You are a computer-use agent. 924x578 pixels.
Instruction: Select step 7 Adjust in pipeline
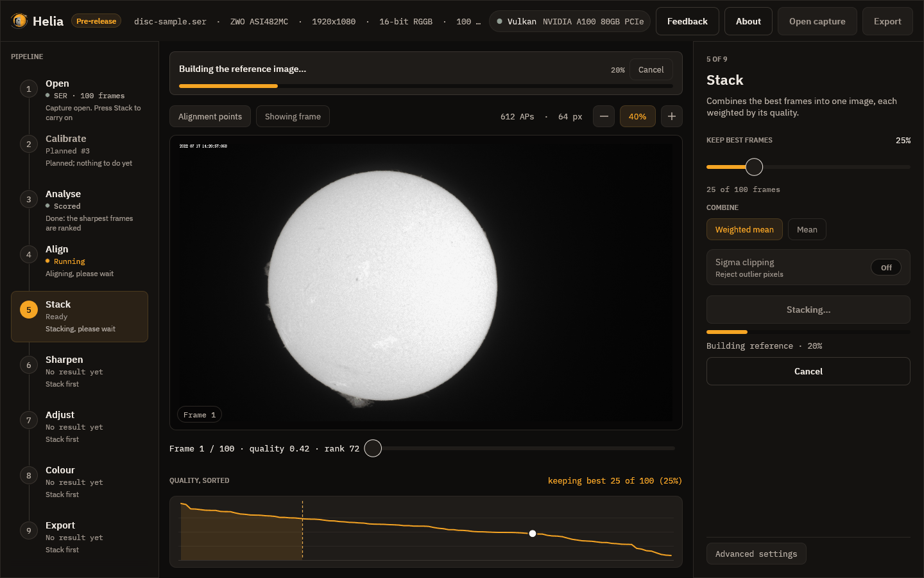click(80, 427)
